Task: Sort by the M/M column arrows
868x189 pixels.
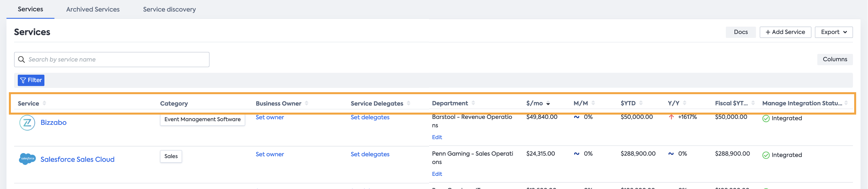Action: click(x=593, y=103)
